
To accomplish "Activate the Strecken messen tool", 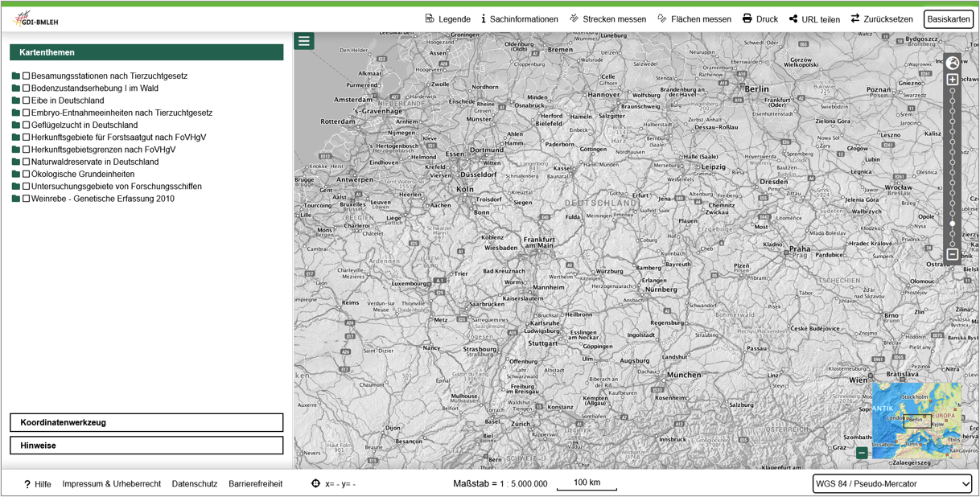I will (607, 18).
